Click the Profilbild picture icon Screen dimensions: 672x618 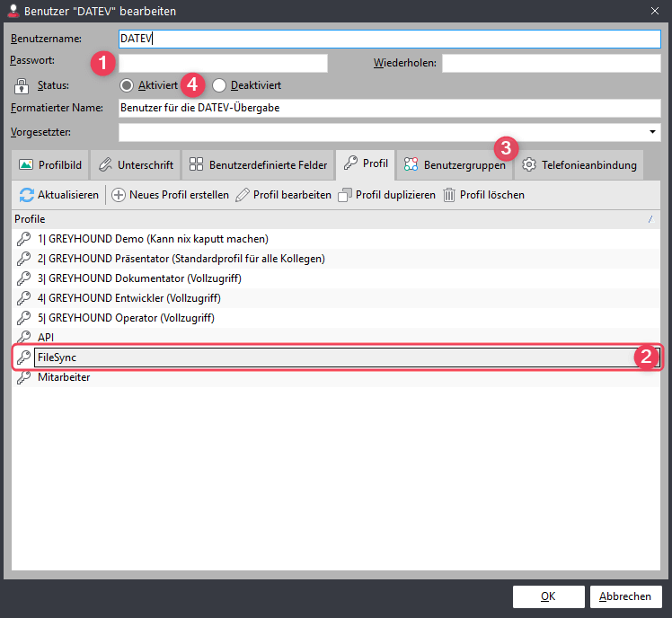[26, 164]
